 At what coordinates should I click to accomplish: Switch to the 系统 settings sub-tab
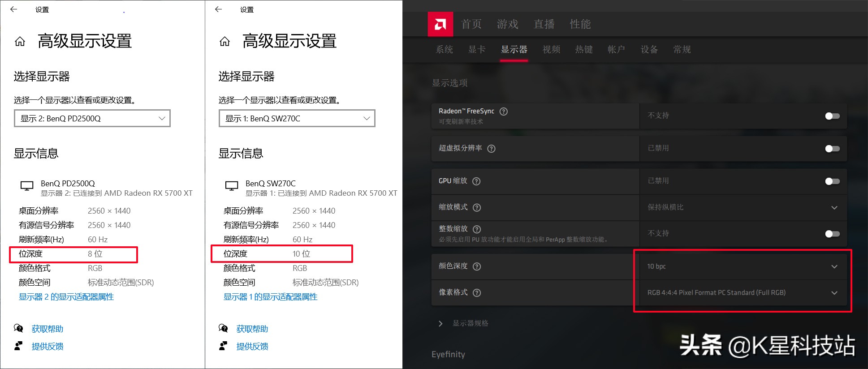click(x=445, y=49)
